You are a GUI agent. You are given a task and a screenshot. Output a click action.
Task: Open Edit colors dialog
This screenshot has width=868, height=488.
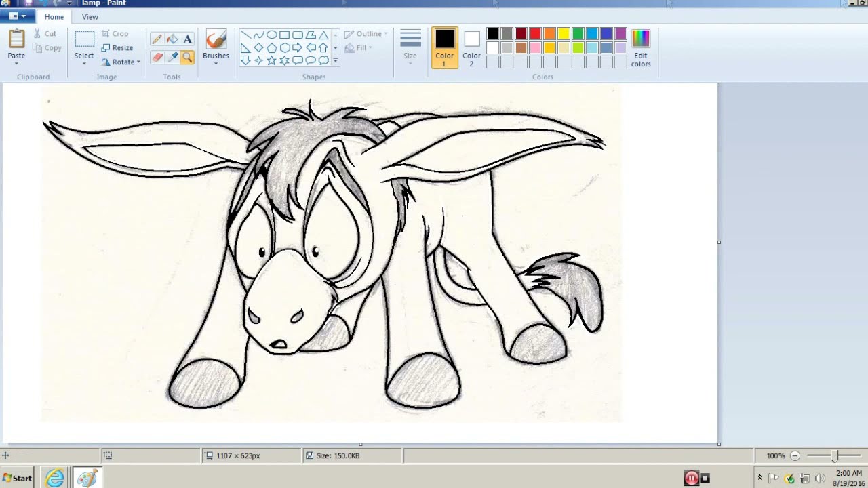coord(641,47)
